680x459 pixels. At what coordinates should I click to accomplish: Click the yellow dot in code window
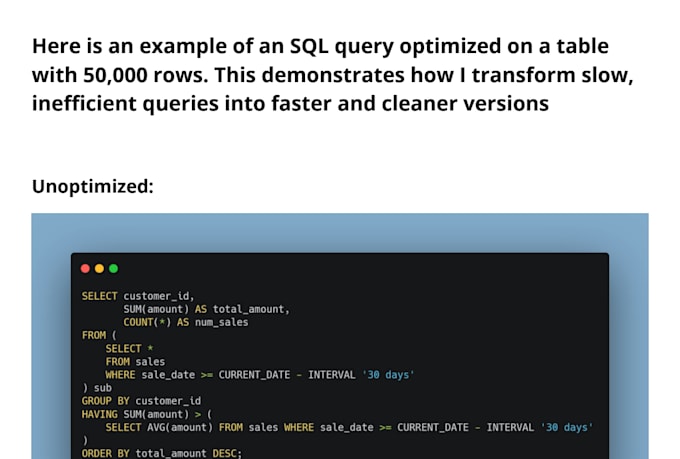click(99, 269)
